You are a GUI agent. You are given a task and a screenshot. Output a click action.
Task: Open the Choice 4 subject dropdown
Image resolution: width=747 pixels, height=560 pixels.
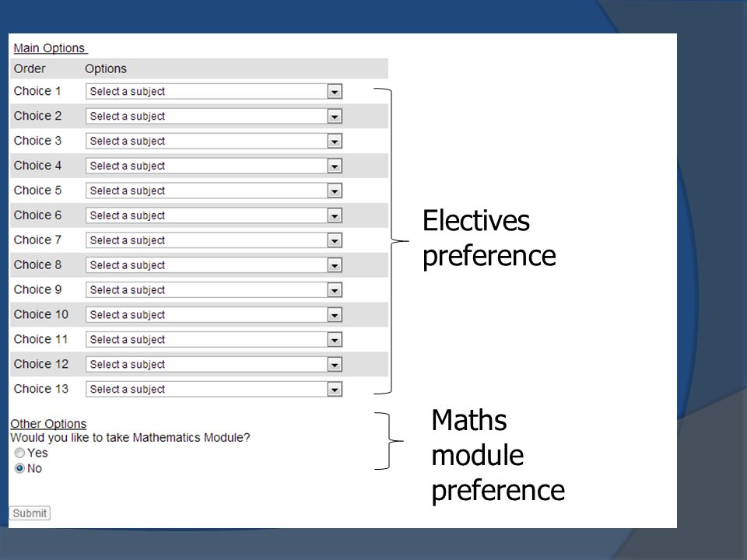point(214,166)
